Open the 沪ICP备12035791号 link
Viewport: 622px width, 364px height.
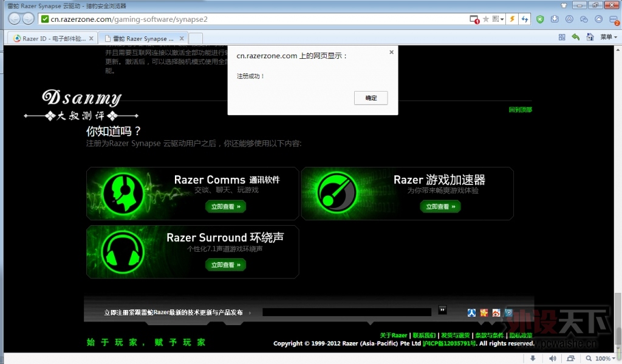point(449,343)
